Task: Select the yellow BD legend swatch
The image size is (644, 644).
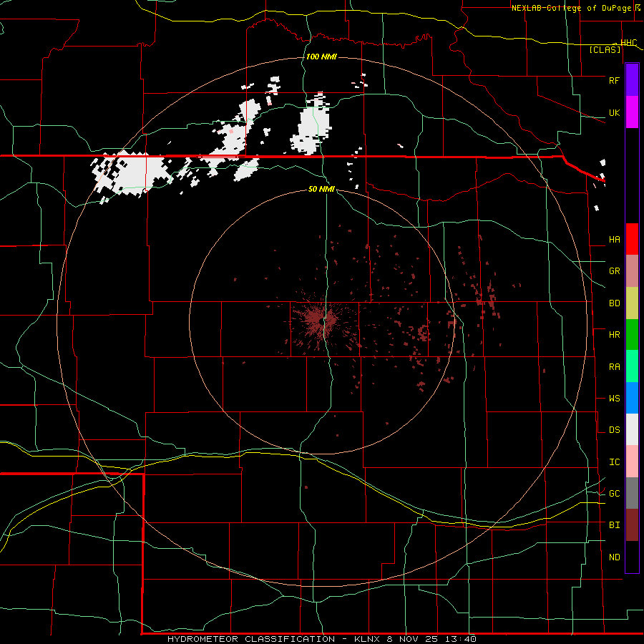Action: pos(632,303)
